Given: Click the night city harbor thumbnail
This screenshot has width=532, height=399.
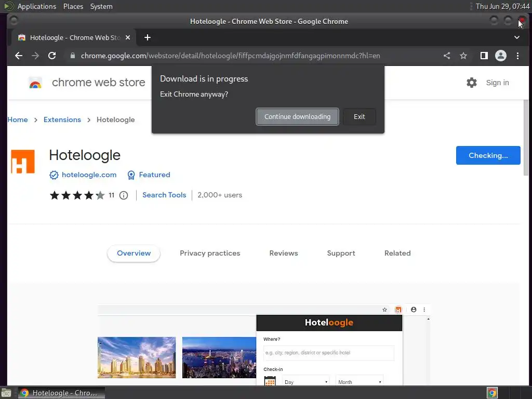Looking at the screenshot, I should click(219, 357).
